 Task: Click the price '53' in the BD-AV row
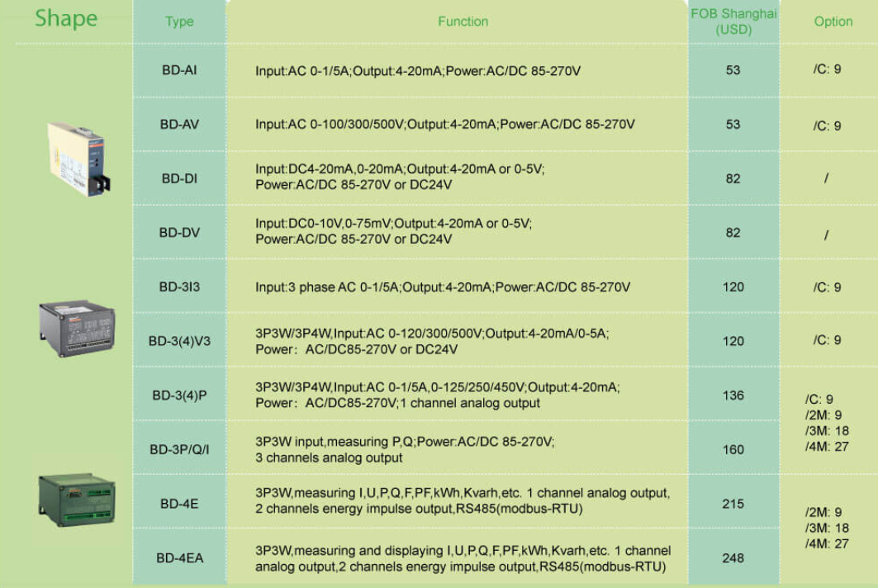click(x=733, y=125)
